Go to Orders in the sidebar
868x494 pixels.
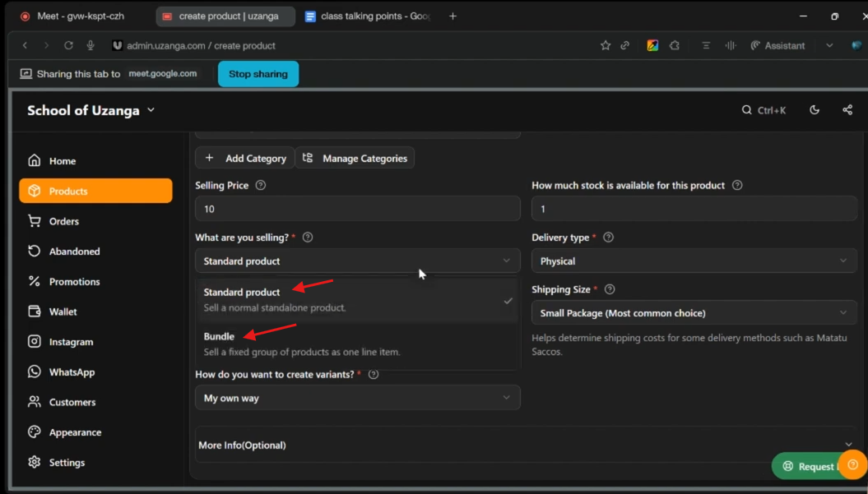point(95,221)
